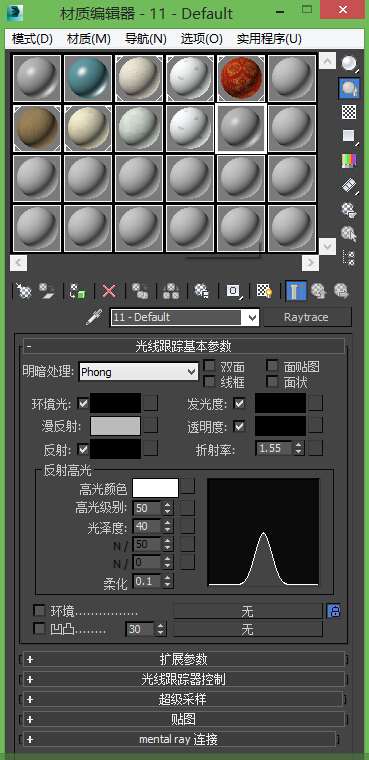Expand the 超级采样 rollout

tap(183, 699)
